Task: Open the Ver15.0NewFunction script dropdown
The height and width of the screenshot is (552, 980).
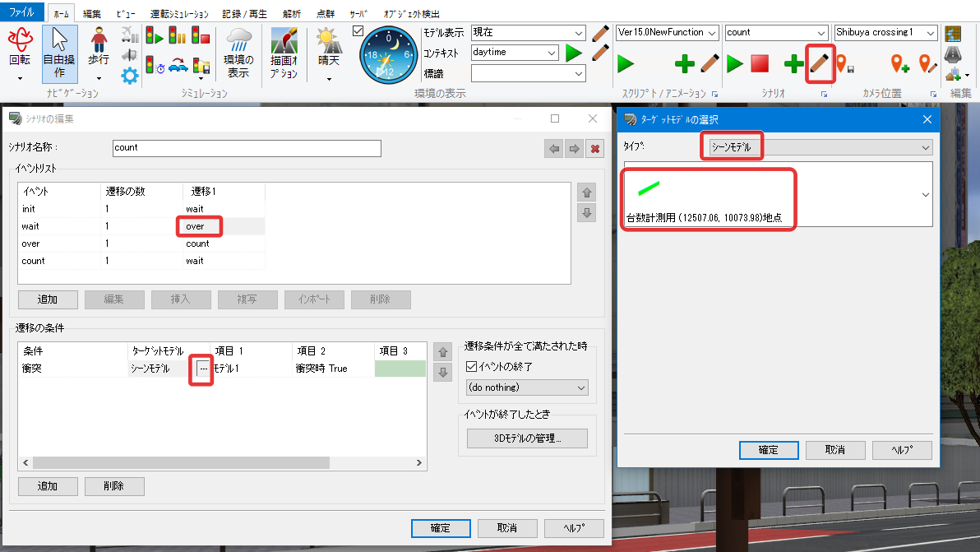Action: (x=712, y=33)
